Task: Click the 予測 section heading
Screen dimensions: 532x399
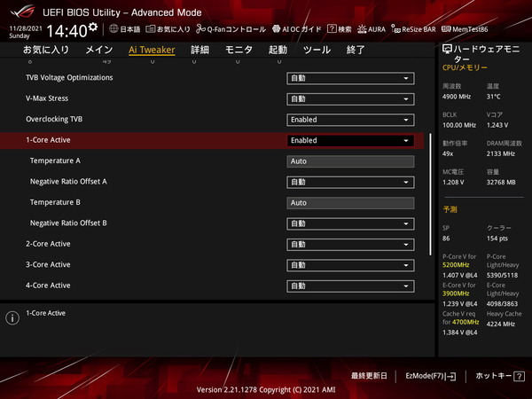Action: (450, 209)
